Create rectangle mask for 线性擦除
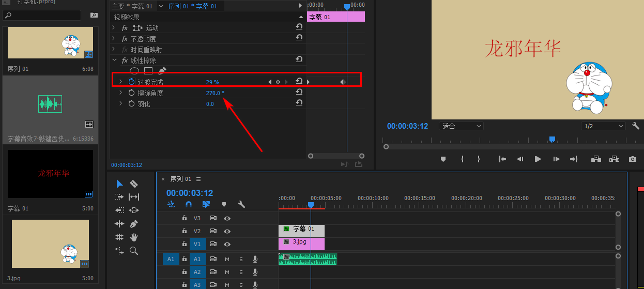Screen dimensions: 644x289 tap(148, 71)
